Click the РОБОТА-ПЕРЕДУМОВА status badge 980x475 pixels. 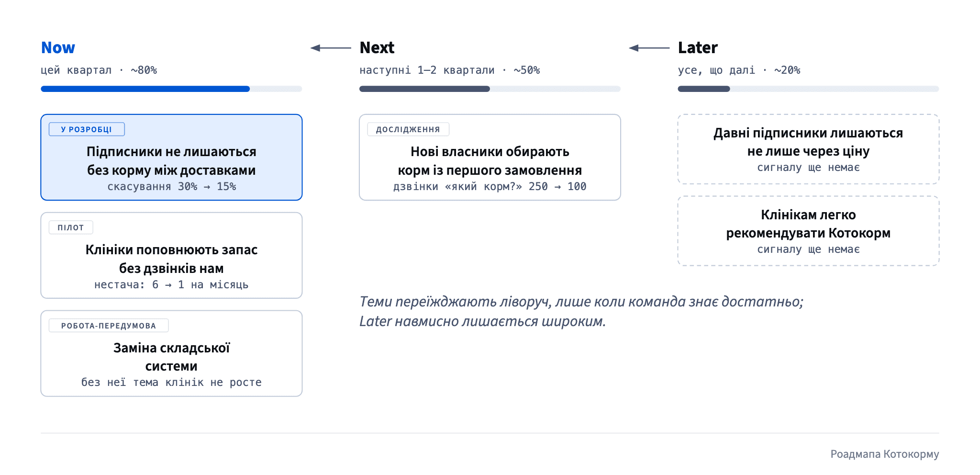[x=109, y=326]
